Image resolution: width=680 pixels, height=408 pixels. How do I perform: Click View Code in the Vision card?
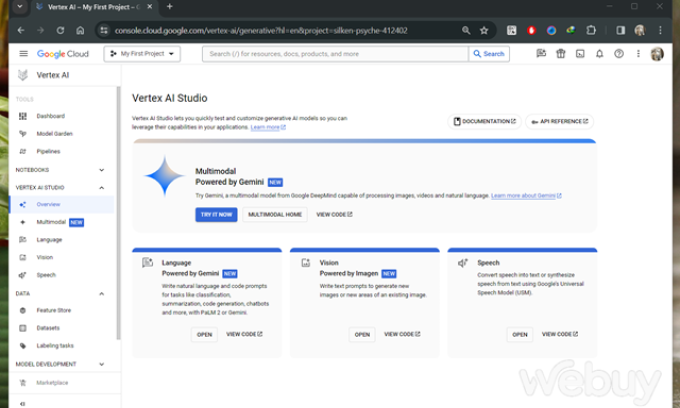click(x=402, y=334)
